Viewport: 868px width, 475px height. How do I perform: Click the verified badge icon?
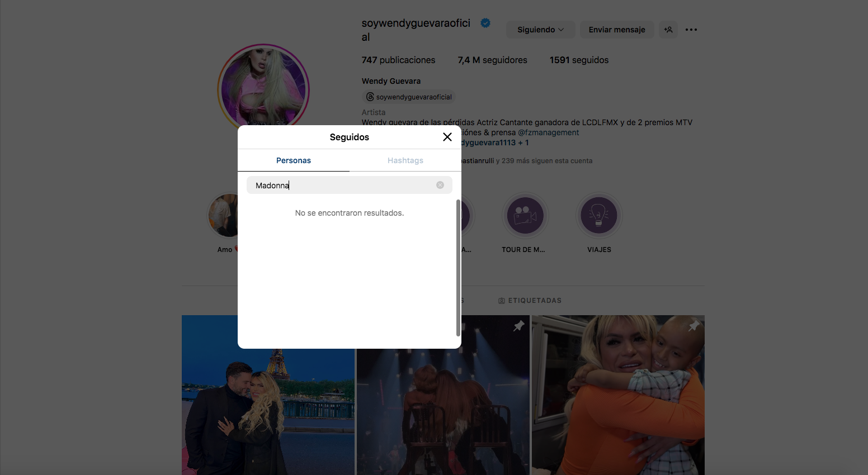pos(485,23)
